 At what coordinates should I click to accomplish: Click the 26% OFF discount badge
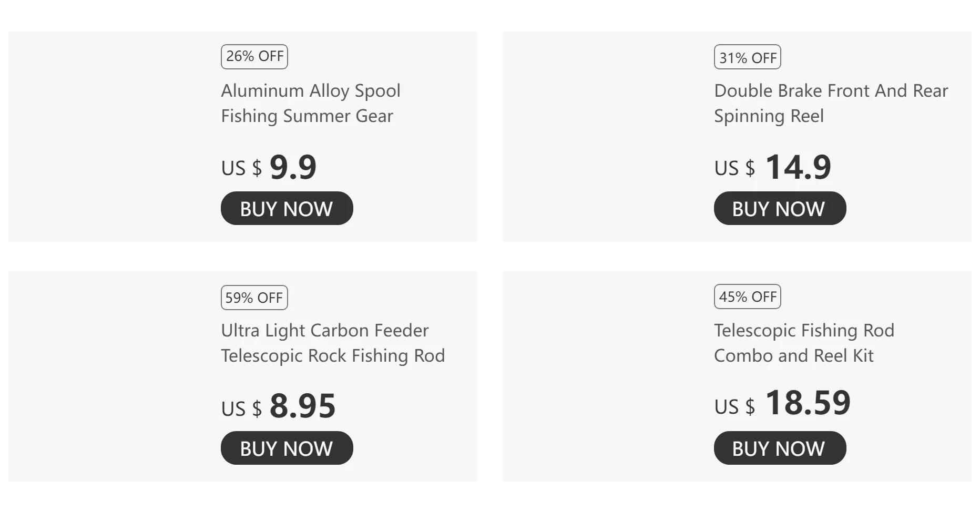click(x=254, y=57)
